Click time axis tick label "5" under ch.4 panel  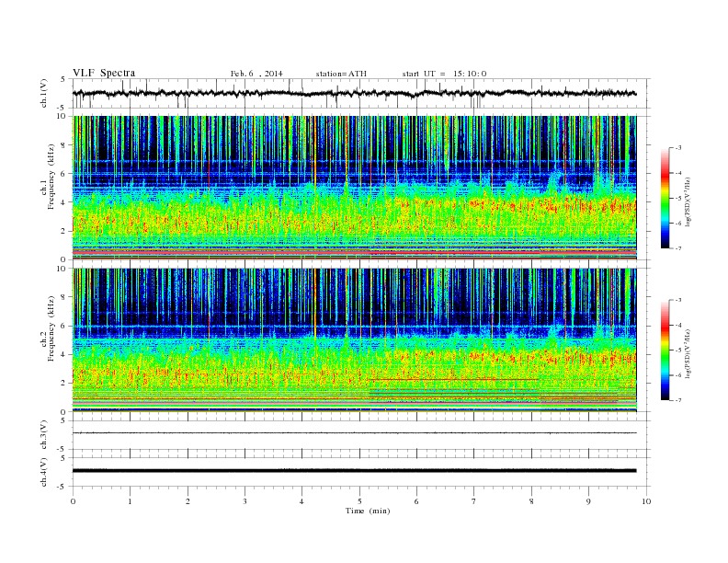(x=359, y=501)
